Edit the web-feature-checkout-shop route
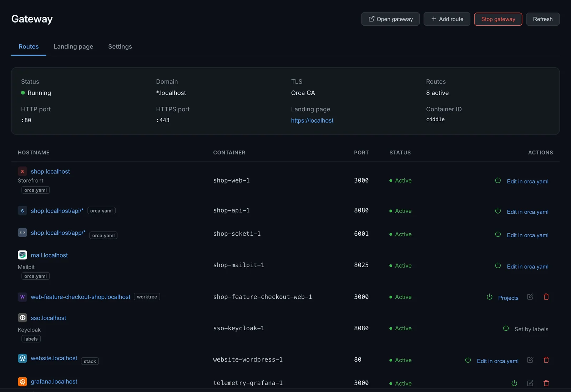The height and width of the screenshot is (392, 571). (x=530, y=297)
